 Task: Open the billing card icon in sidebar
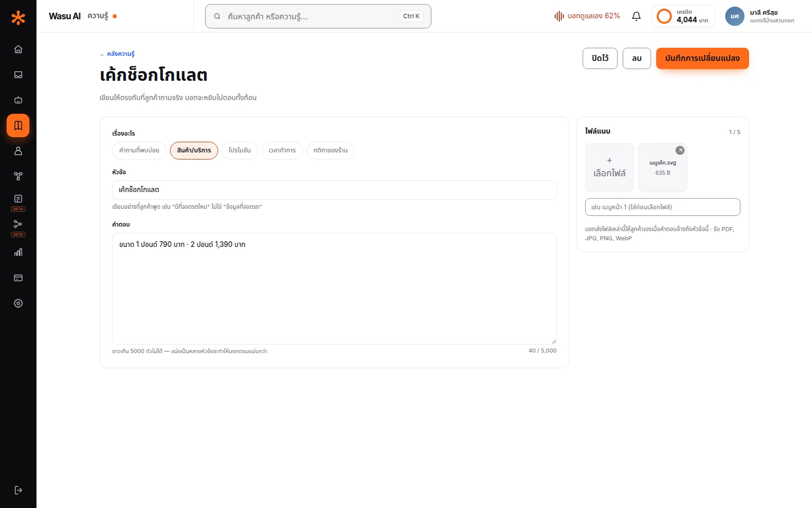click(x=18, y=278)
